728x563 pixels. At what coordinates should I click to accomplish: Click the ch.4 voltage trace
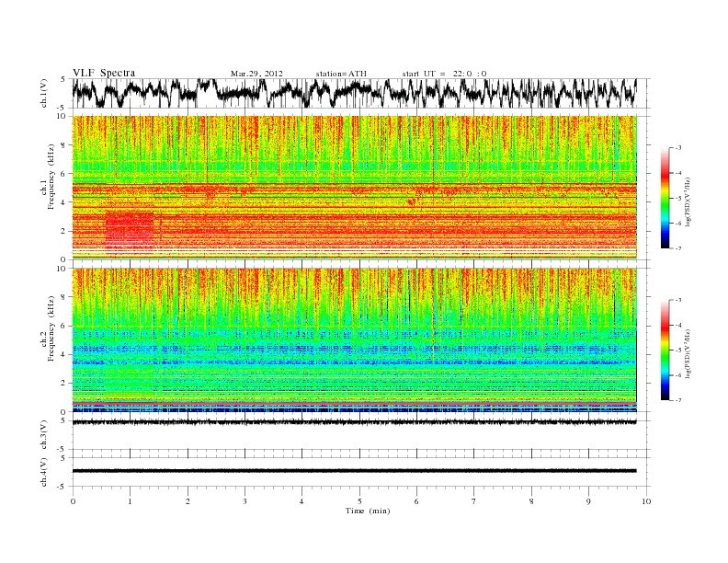pyautogui.click(x=354, y=471)
